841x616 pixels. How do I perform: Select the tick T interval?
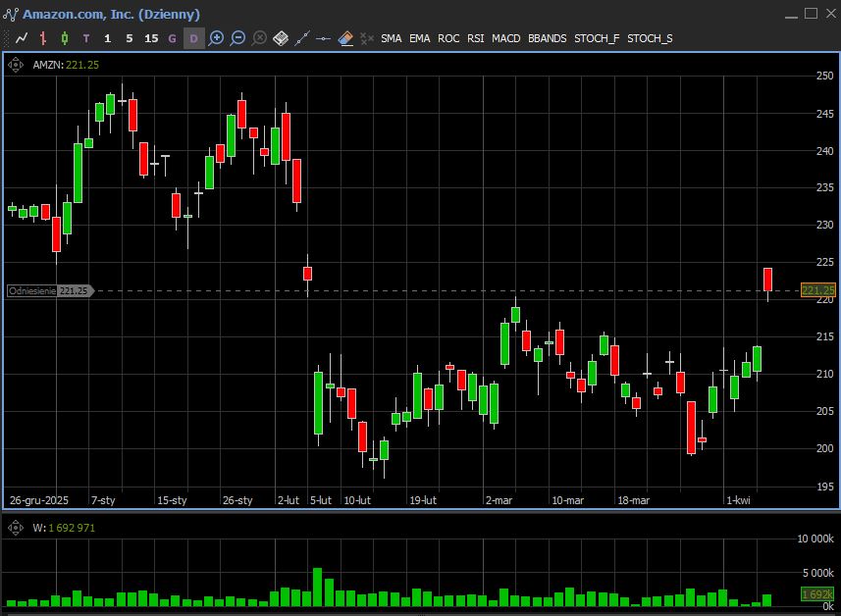pos(86,38)
